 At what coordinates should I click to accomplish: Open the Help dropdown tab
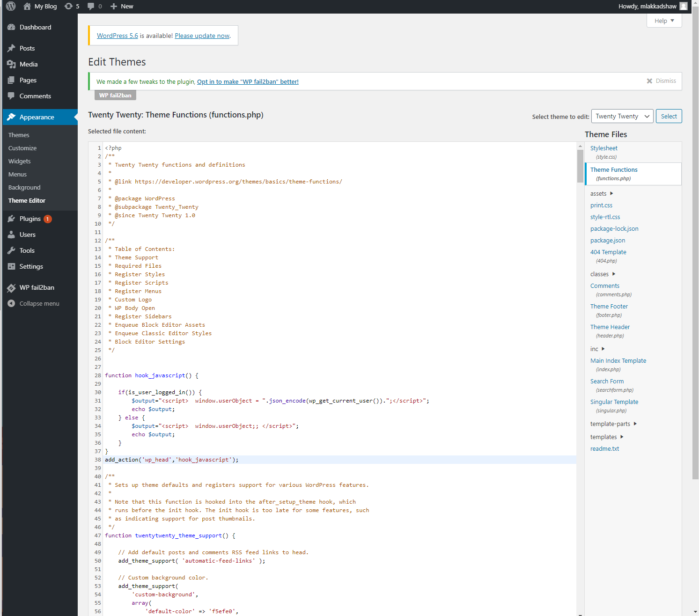coord(664,21)
